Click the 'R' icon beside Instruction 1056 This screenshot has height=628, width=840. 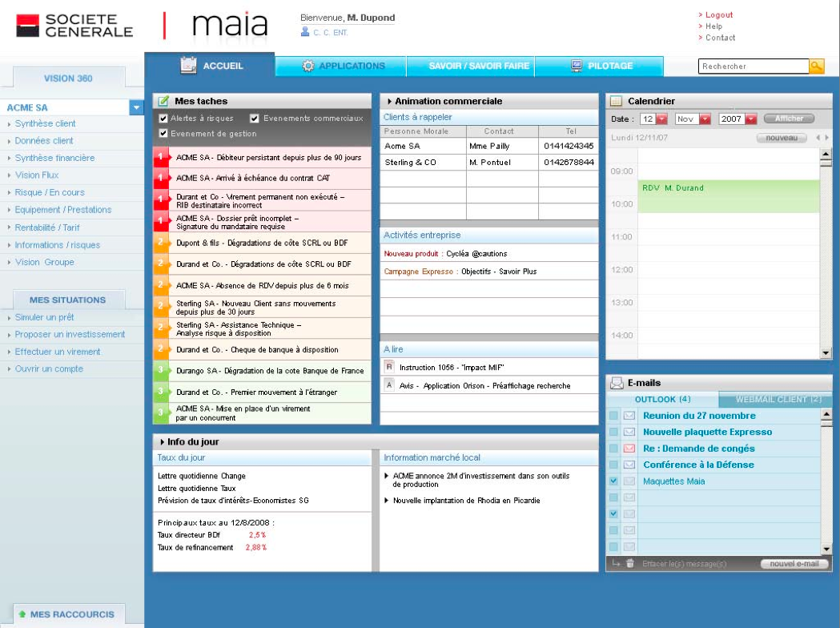pos(389,368)
